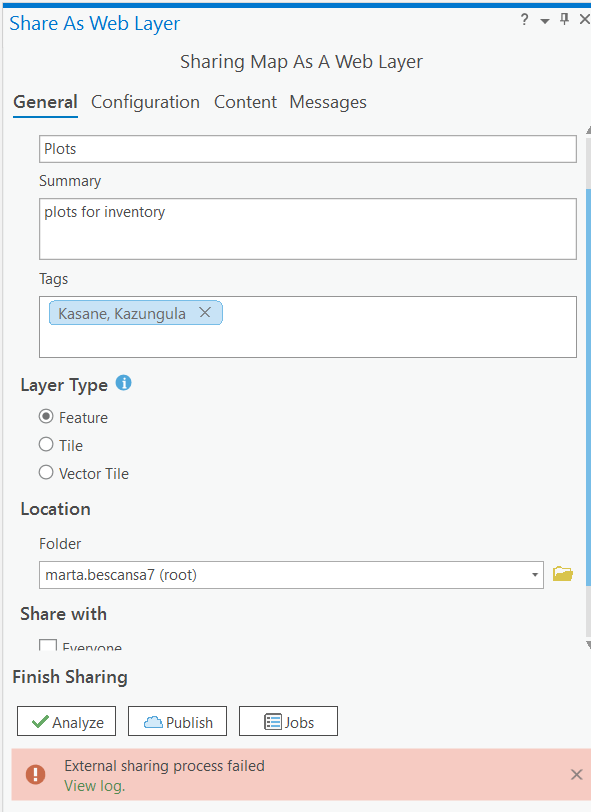Screen dimensions: 591x812
Task: Go to the Messages tab
Action: click(328, 102)
